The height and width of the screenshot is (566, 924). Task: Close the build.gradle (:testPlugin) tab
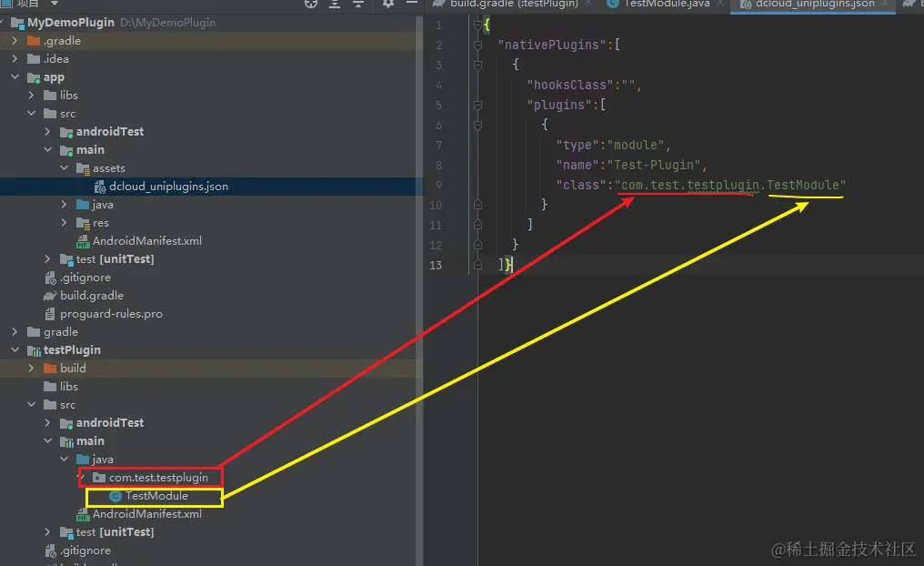[x=588, y=4]
